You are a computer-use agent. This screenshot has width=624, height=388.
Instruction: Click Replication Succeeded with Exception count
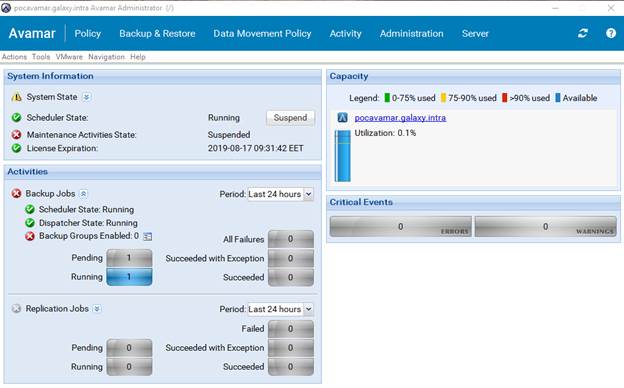(x=291, y=348)
